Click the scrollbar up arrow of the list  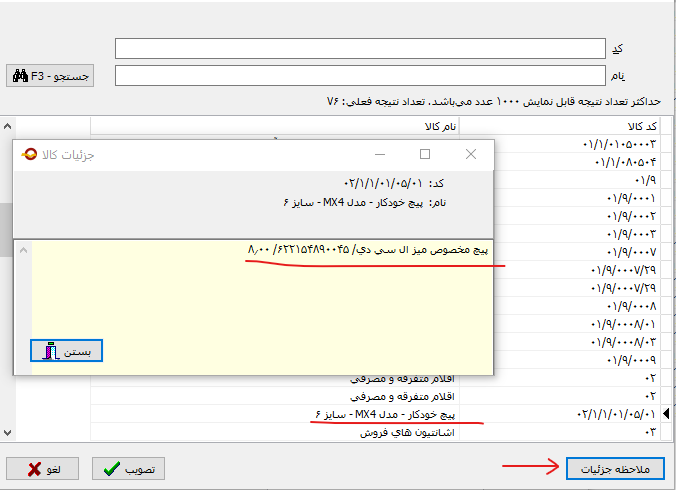point(9,126)
